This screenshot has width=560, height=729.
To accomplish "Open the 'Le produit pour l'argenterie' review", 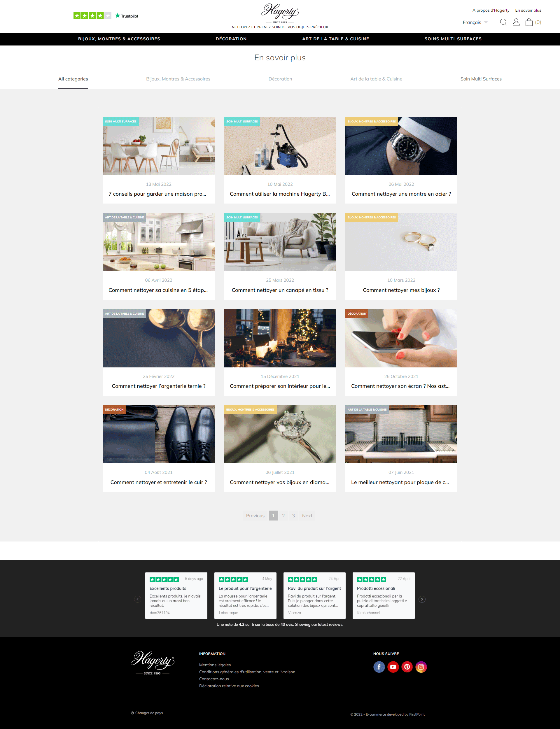I will (x=245, y=595).
